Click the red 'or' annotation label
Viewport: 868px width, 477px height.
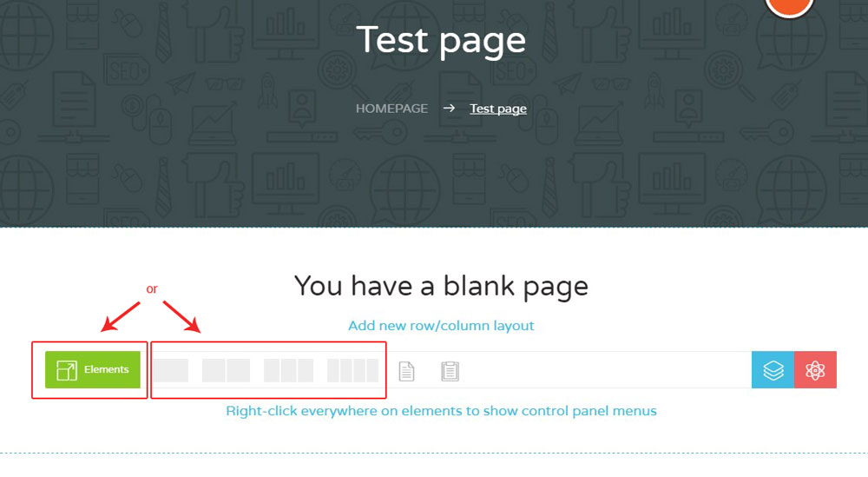click(152, 288)
